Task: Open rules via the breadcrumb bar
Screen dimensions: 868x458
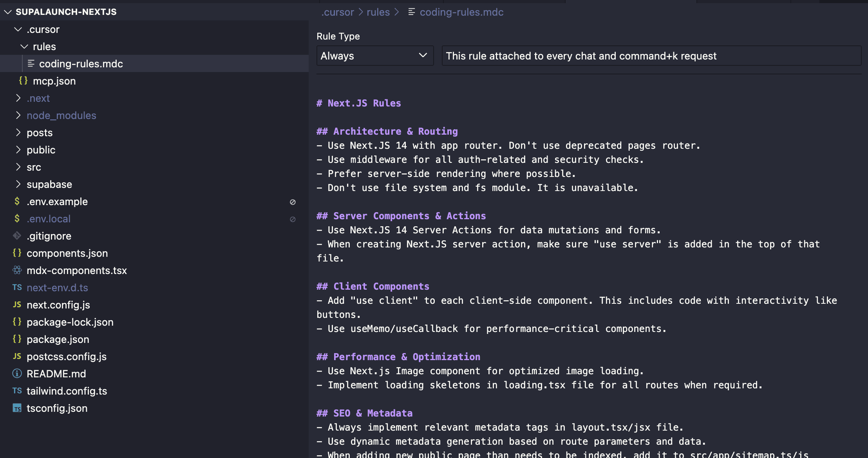Action: pyautogui.click(x=378, y=12)
